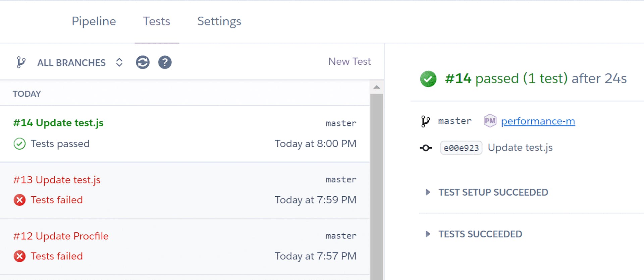Click the refresh tests icon

pyautogui.click(x=143, y=62)
